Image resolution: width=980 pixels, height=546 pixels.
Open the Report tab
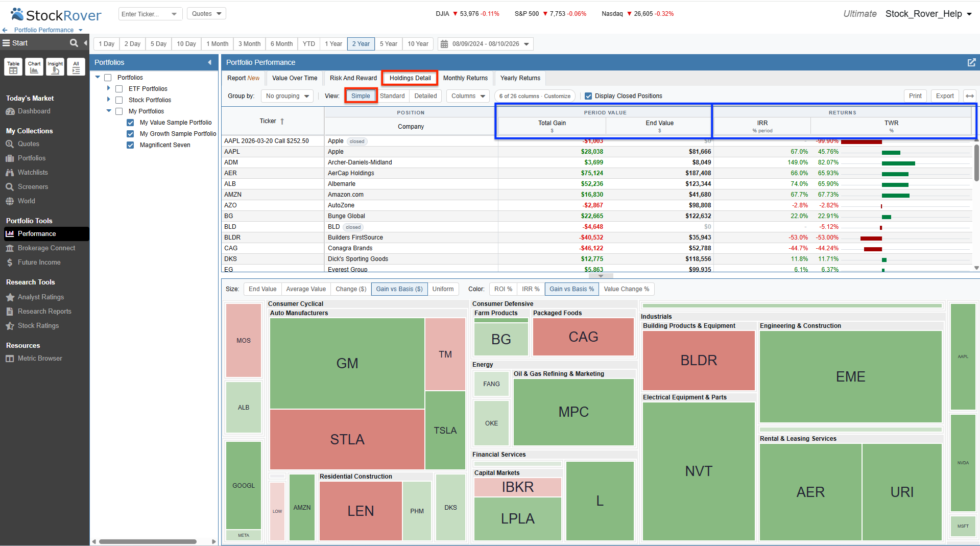243,78
